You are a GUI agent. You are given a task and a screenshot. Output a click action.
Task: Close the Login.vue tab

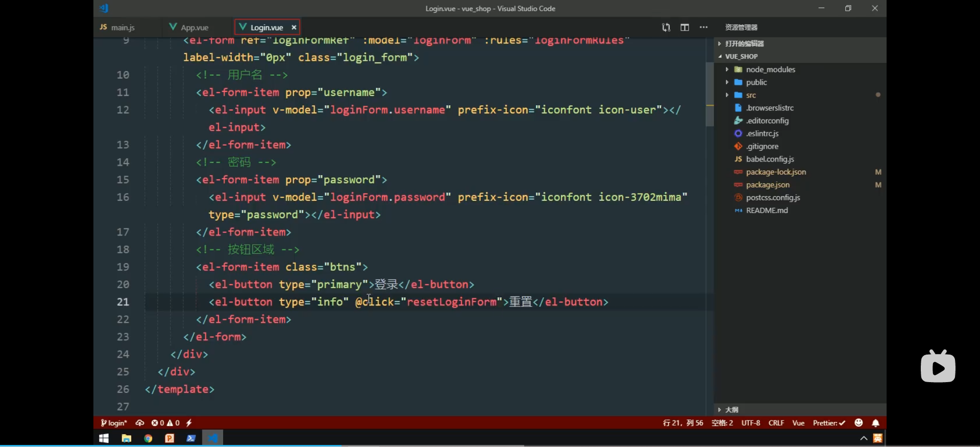294,28
